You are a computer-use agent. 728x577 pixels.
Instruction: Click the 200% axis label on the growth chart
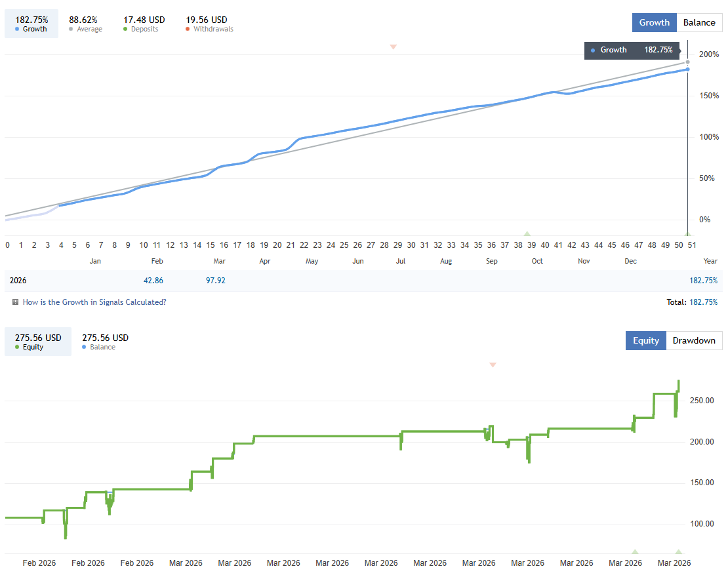click(x=708, y=54)
